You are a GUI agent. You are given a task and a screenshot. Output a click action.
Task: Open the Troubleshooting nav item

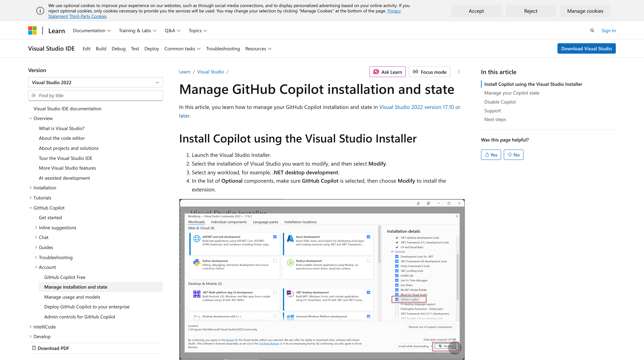[x=223, y=49]
